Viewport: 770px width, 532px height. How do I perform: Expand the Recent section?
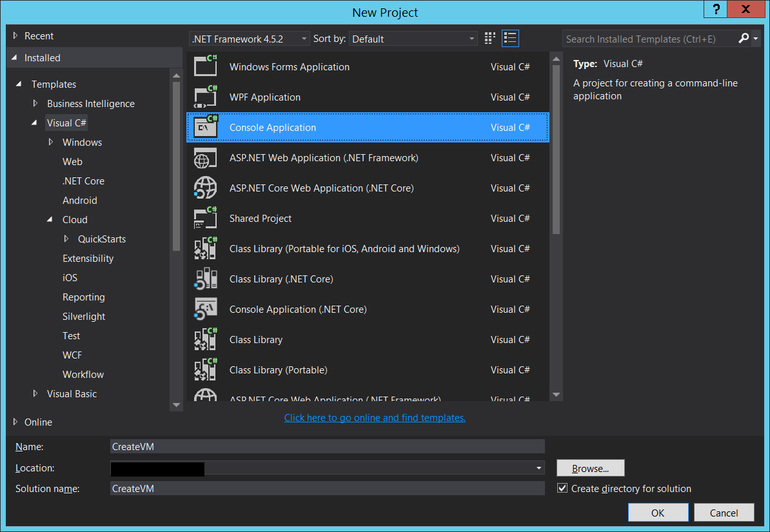(15, 36)
